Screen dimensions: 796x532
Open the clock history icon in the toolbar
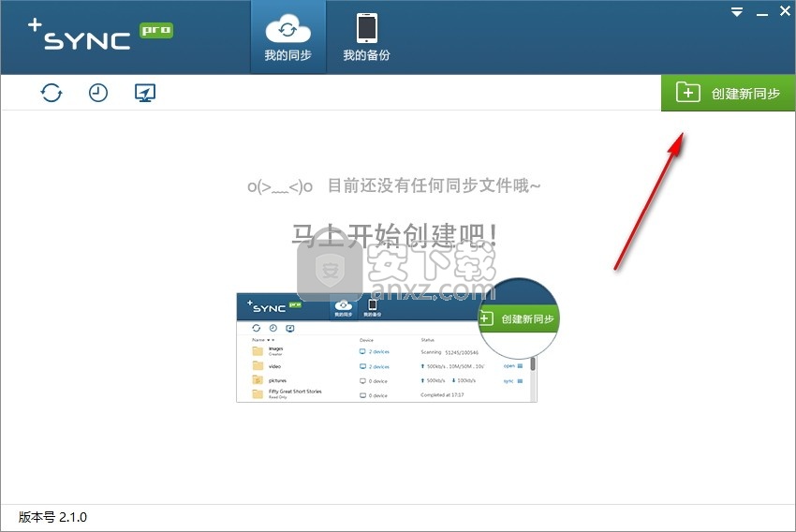[x=98, y=93]
